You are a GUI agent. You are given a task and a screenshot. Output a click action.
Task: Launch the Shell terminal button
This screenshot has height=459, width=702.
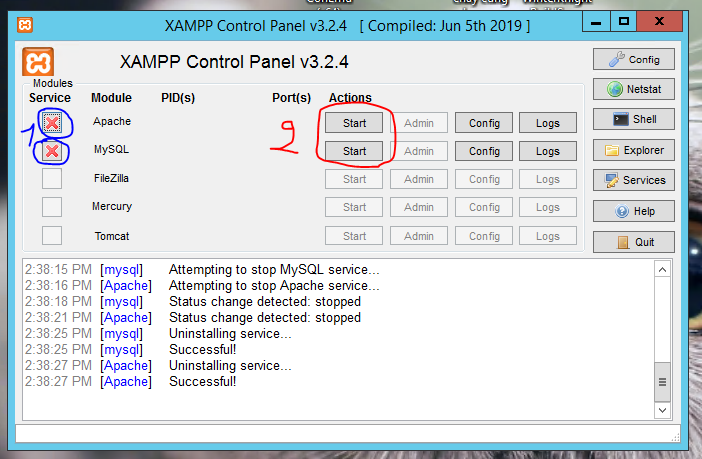point(634,120)
